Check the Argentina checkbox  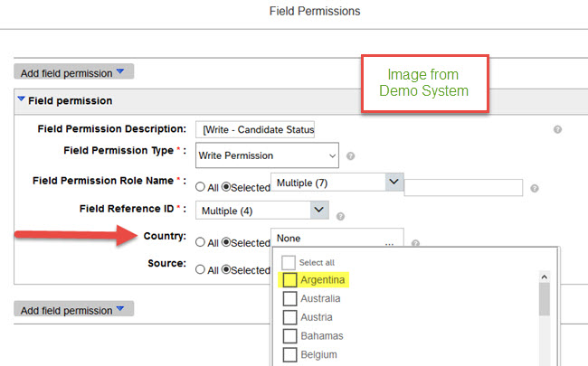pyautogui.click(x=289, y=280)
